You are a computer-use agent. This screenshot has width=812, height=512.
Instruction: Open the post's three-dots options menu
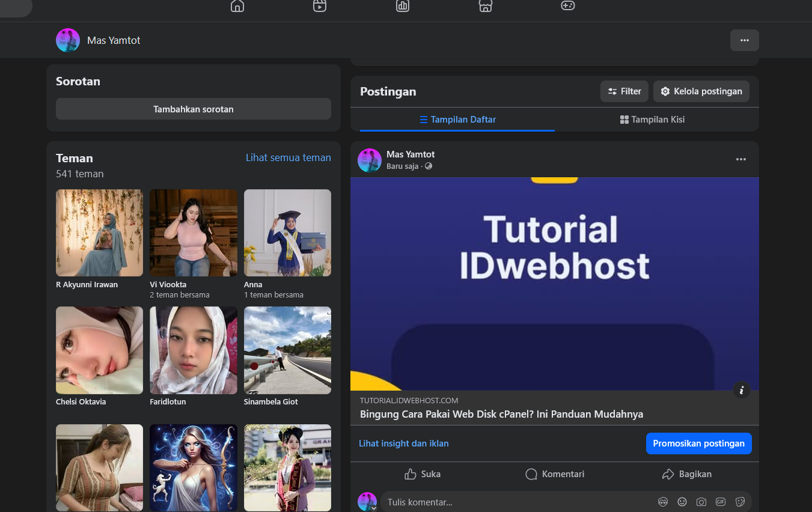pos(741,159)
